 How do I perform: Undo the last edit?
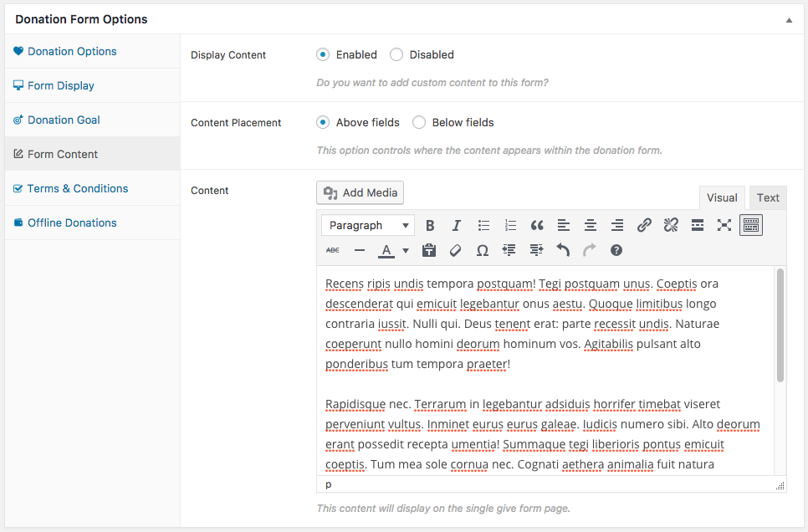tap(563, 250)
